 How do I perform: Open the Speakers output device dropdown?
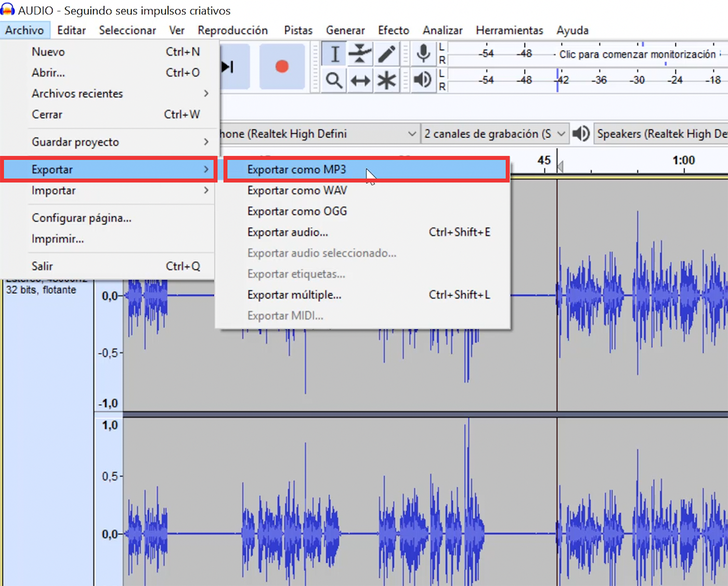tap(661, 134)
